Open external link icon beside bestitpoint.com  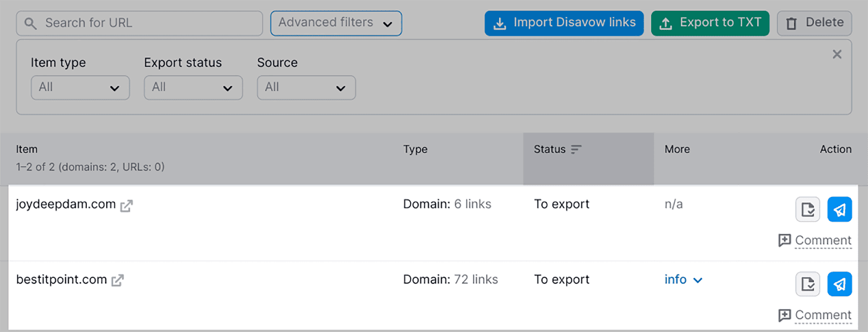[117, 280]
